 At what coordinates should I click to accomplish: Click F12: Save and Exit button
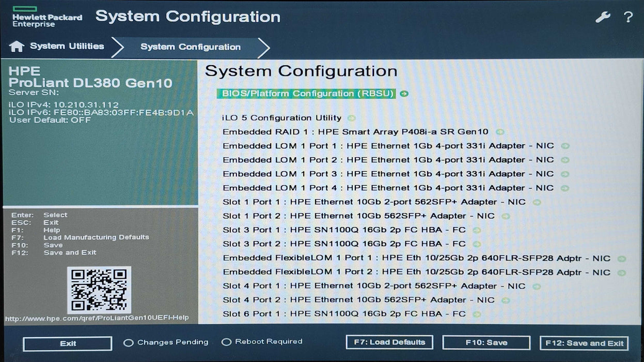584,343
